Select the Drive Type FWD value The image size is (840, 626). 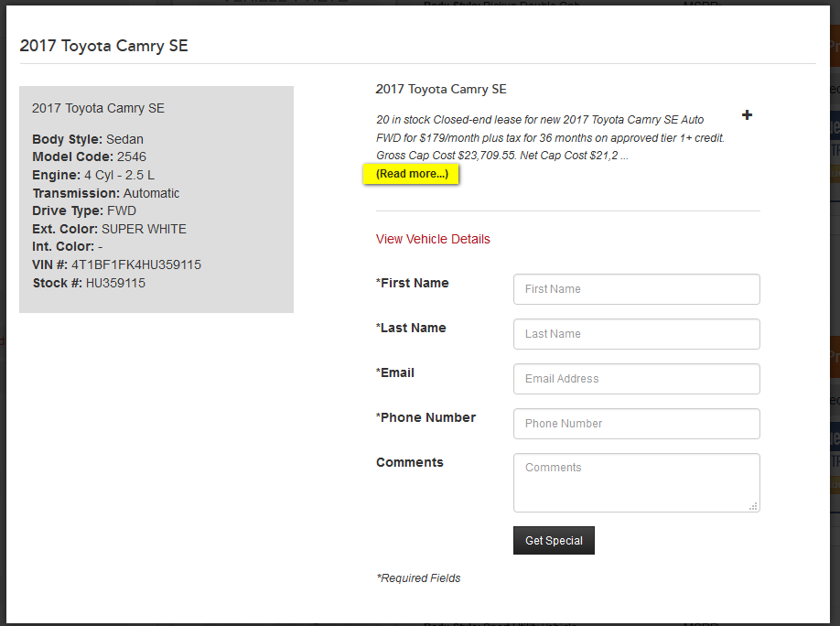pos(122,210)
